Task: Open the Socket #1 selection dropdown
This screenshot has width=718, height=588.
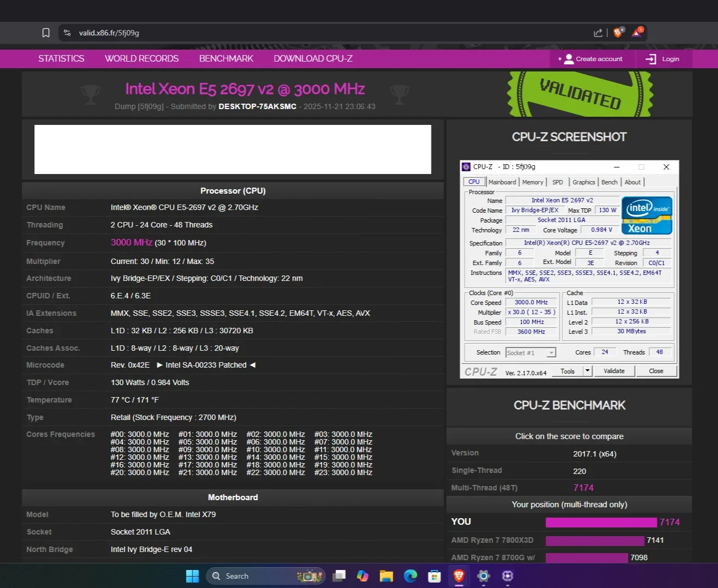Action: [x=551, y=352]
